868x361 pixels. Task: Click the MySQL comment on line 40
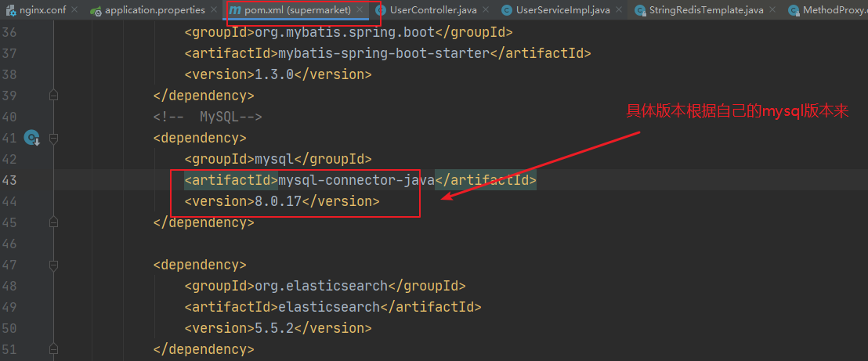[208, 117]
